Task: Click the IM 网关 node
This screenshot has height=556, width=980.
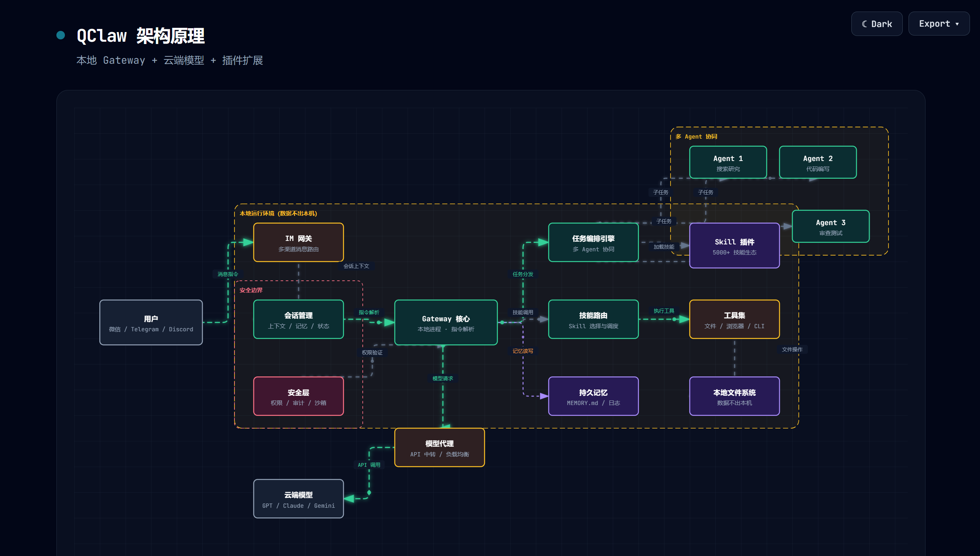Action: [299, 242]
